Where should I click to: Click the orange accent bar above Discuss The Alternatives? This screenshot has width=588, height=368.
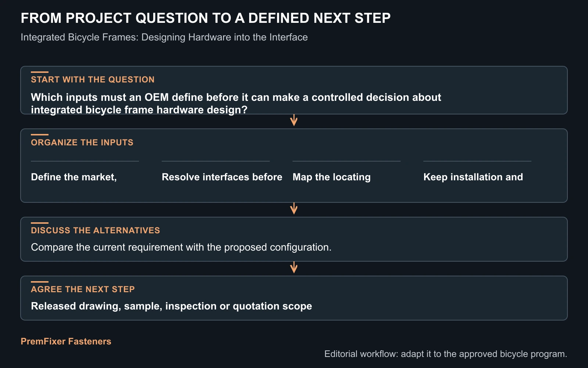(40, 223)
